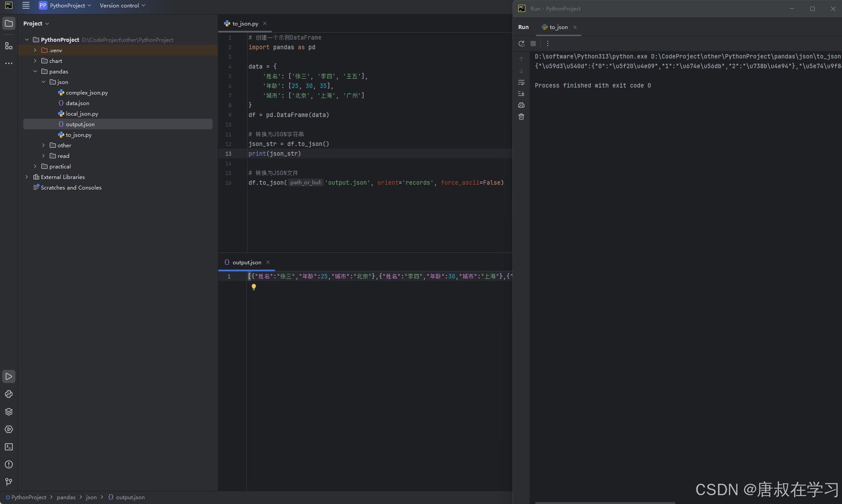Close the to_json run tab
Image resolution: width=842 pixels, height=504 pixels.
575,27
